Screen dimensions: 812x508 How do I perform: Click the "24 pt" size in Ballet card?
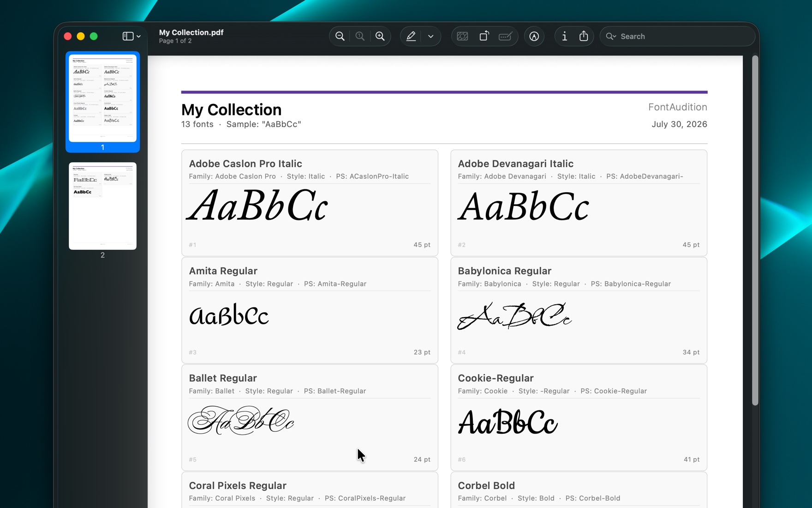point(422,459)
